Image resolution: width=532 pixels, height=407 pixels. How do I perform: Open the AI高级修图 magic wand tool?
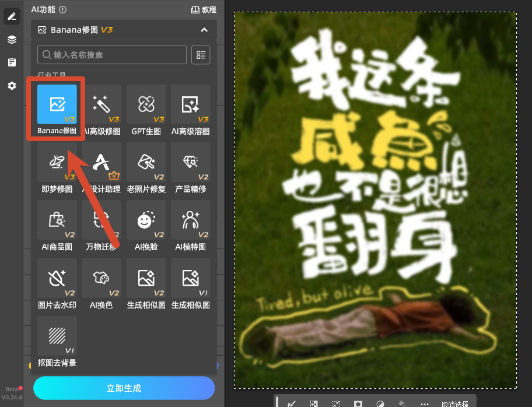[x=101, y=104]
